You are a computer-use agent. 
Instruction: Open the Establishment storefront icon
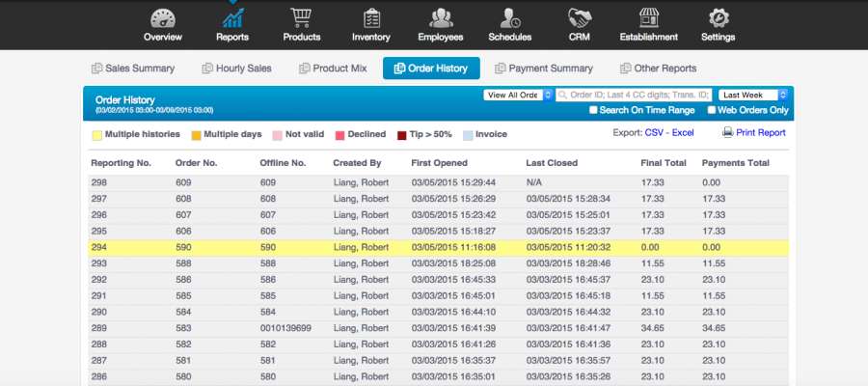649,18
